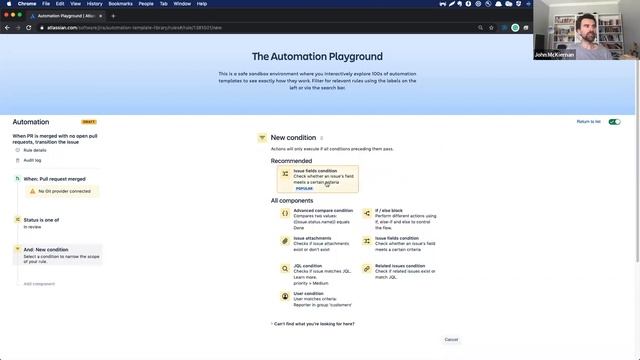Toggle the rule enabled switch
Viewport: 640px width, 360px height.
click(614, 122)
